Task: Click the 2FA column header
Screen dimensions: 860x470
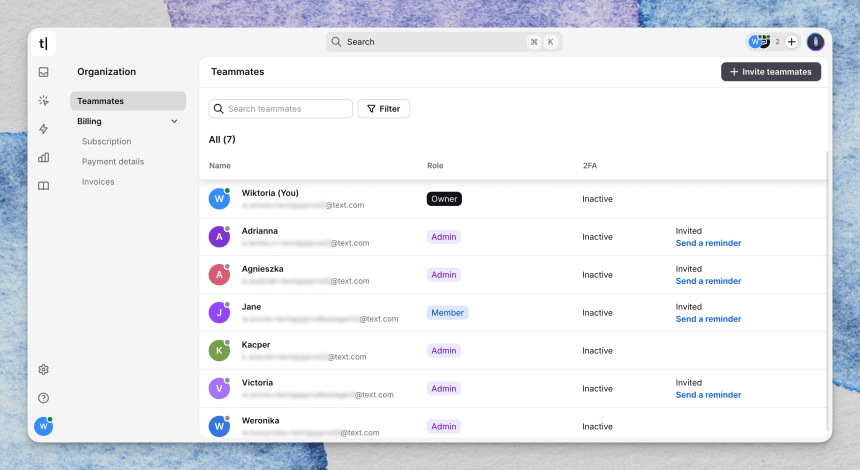Action: pos(590,166)
